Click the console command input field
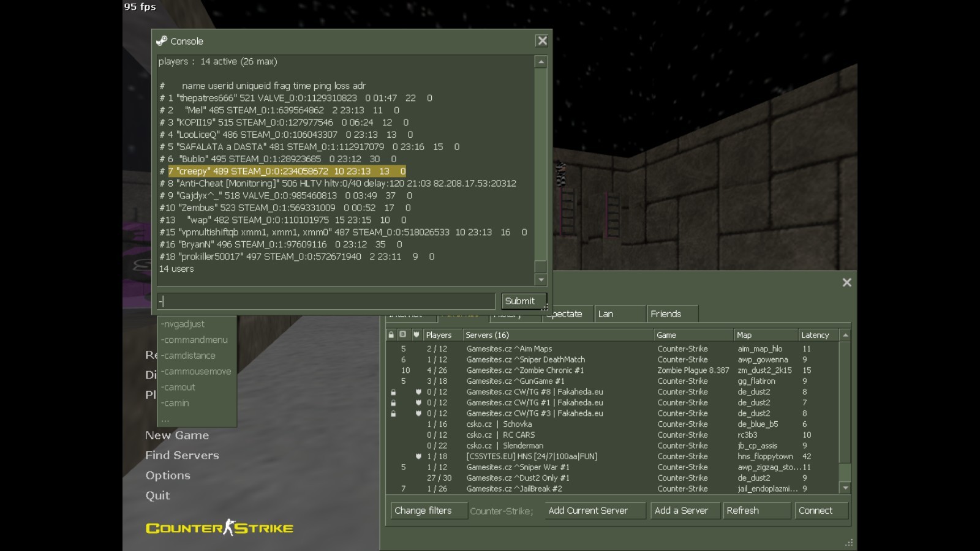Viewport: 980px width, 551px height. [326, 301]
